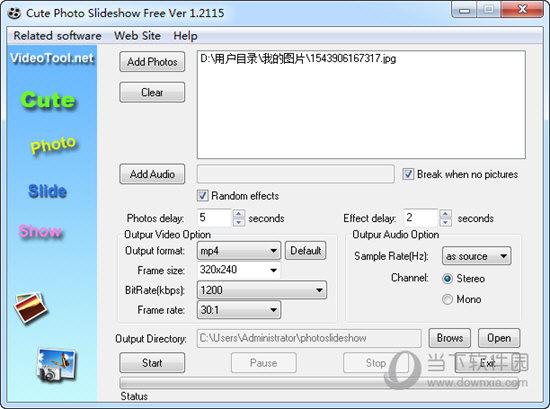
Task: Click the Brows output directory button
Action: point(450,338)
